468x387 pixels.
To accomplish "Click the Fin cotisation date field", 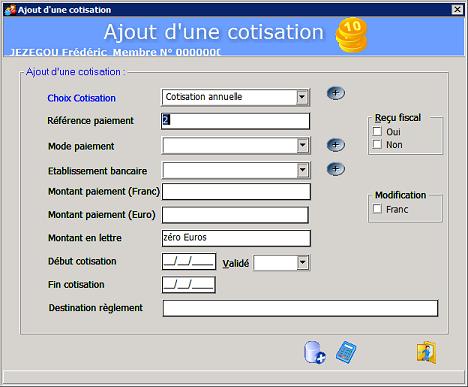I will pos(189,285).
